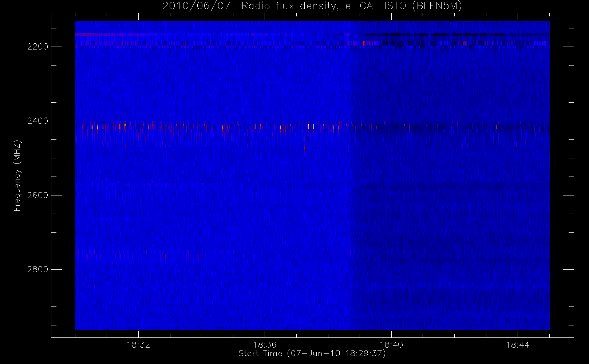Image resolution: width=589 pixels, height=364 pixels.
Task: Click the 18:36 time tick label
Action: [265, 345]
